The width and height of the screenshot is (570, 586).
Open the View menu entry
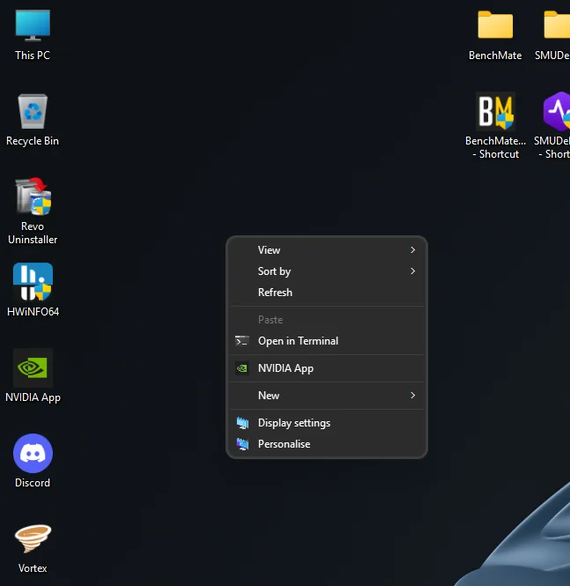[327, 250]
